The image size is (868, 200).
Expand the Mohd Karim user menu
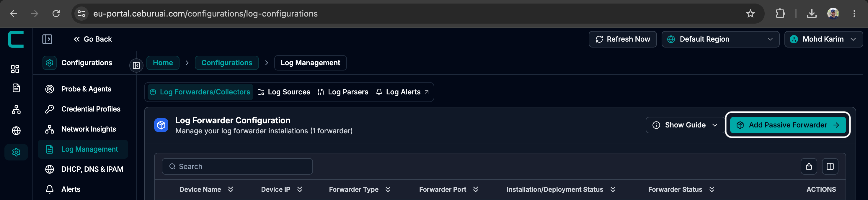pyautogui.click(x=823, y=39)
